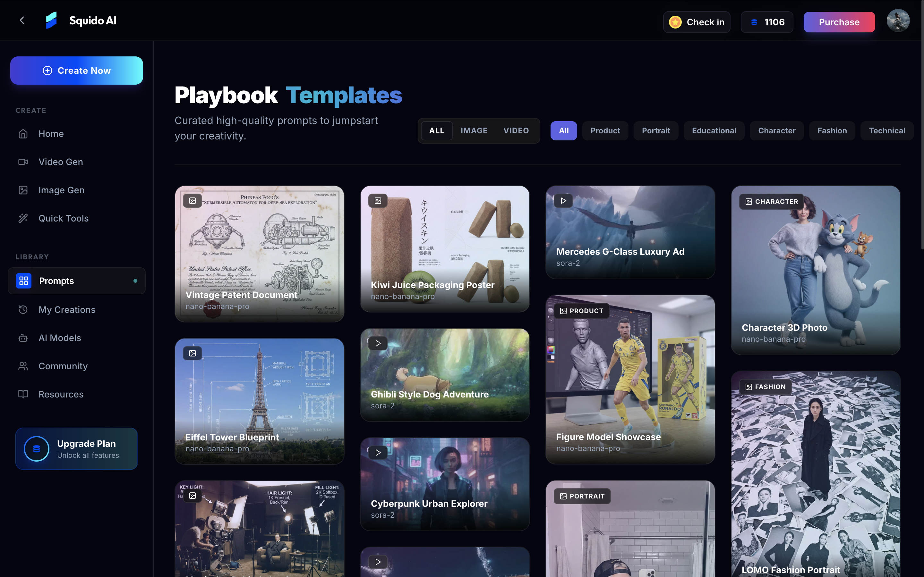Open the Home sidebar item
The image size is (924, 577).
[51, 134]
